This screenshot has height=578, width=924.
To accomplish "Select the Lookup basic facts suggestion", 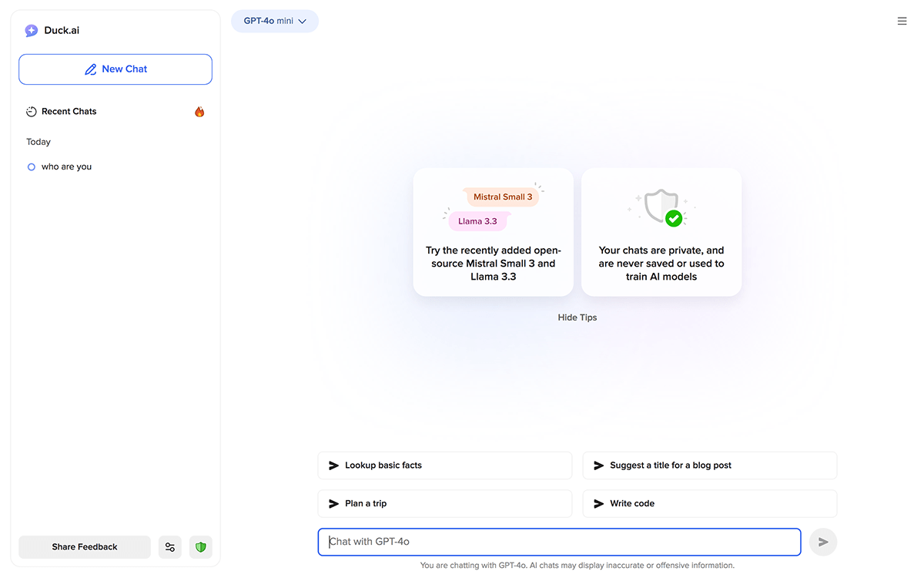I will (444, 465).
